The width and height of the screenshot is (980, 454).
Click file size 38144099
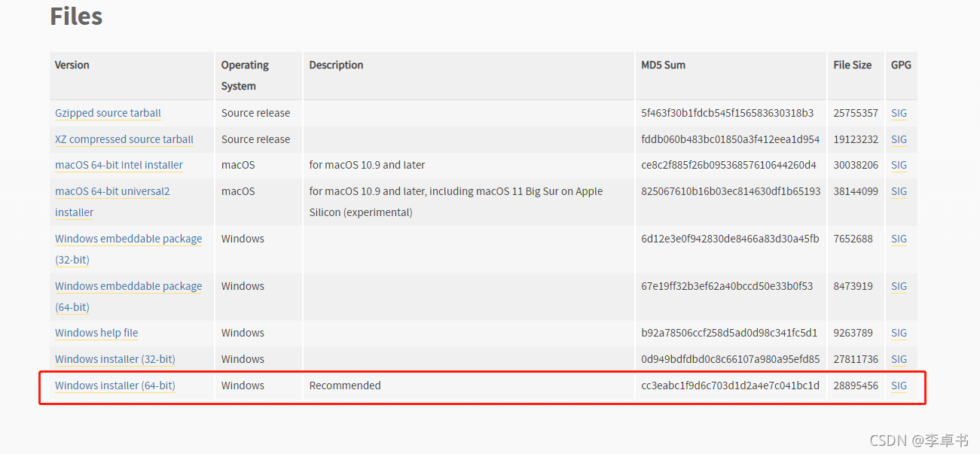[856, 191]
